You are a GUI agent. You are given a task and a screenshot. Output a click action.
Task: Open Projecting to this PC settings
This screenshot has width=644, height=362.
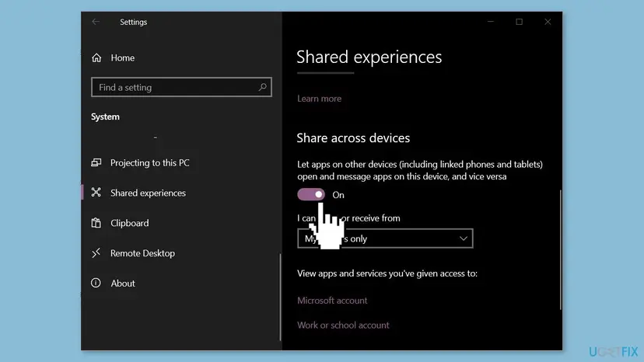(150, 163)
